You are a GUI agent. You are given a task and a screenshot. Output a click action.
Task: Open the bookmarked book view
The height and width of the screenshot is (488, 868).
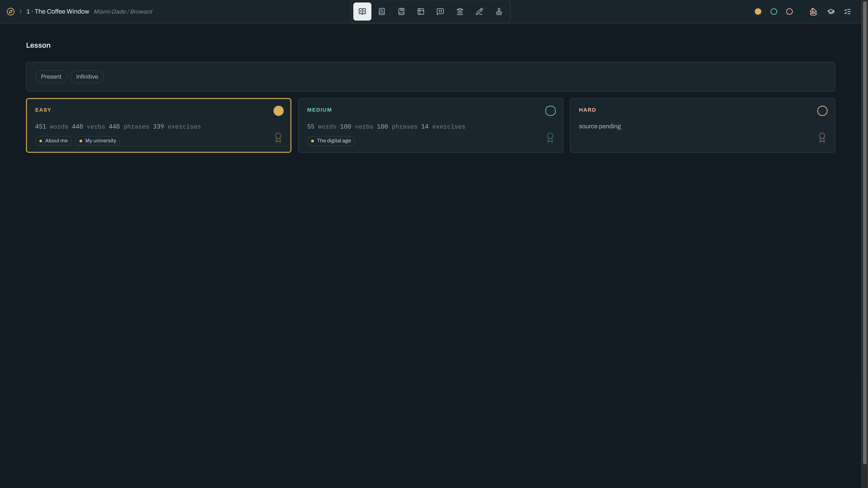pyautogui.click(x=401, y=12)
